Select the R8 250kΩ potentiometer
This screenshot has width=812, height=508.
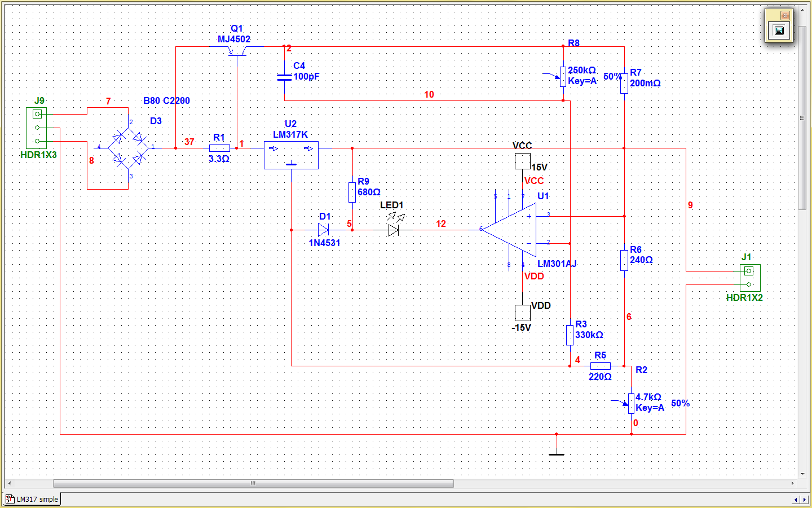point(563,76)
